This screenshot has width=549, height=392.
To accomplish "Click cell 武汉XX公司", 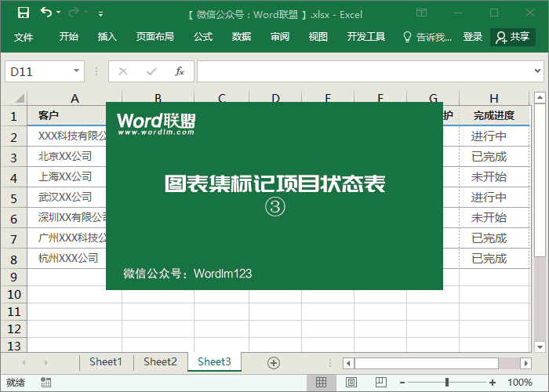I will point(67,197).
